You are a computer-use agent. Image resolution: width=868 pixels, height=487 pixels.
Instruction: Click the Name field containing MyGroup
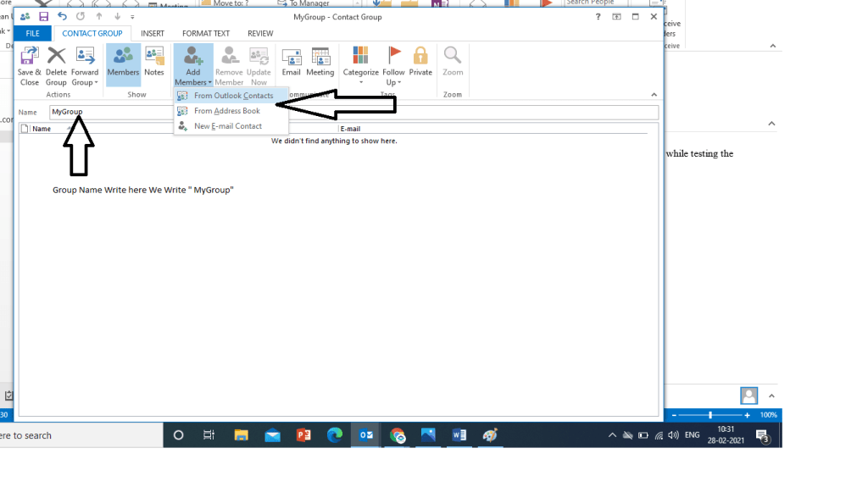pos(339,112)
